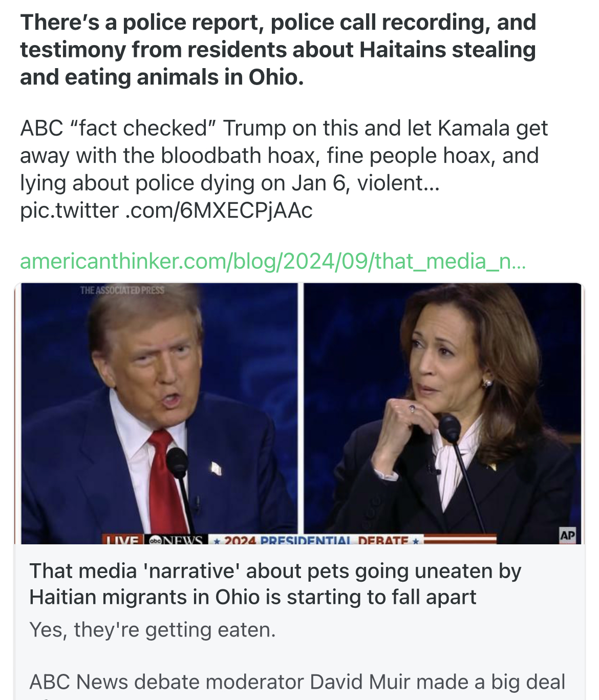Expand truncated text after "violent…"
This screenshot has width=599, height=700.
431,183
